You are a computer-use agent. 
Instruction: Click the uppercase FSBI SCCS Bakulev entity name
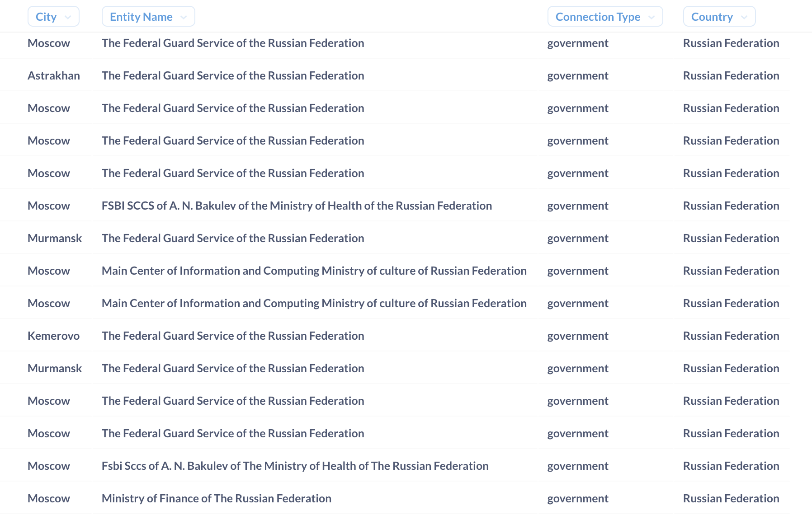click(296, 206)
